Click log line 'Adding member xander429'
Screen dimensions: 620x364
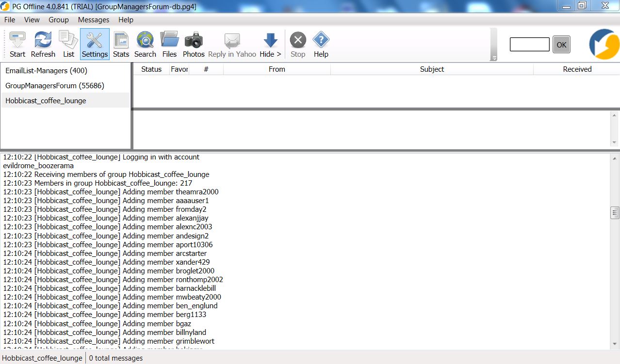tap(106, 262)
